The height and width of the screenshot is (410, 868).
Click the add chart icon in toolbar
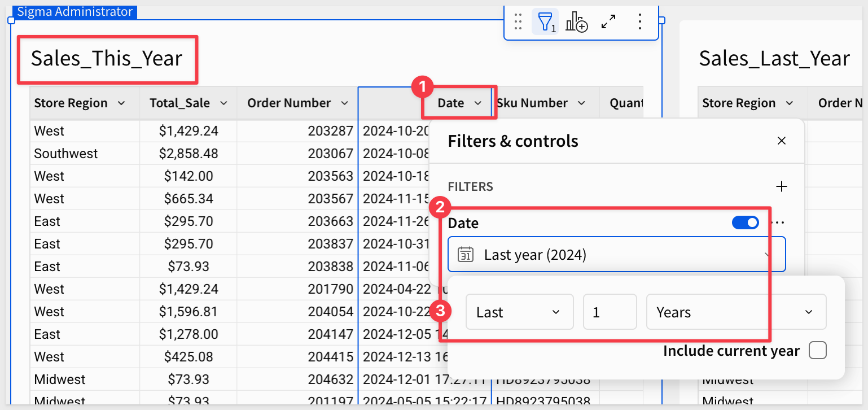576,22
